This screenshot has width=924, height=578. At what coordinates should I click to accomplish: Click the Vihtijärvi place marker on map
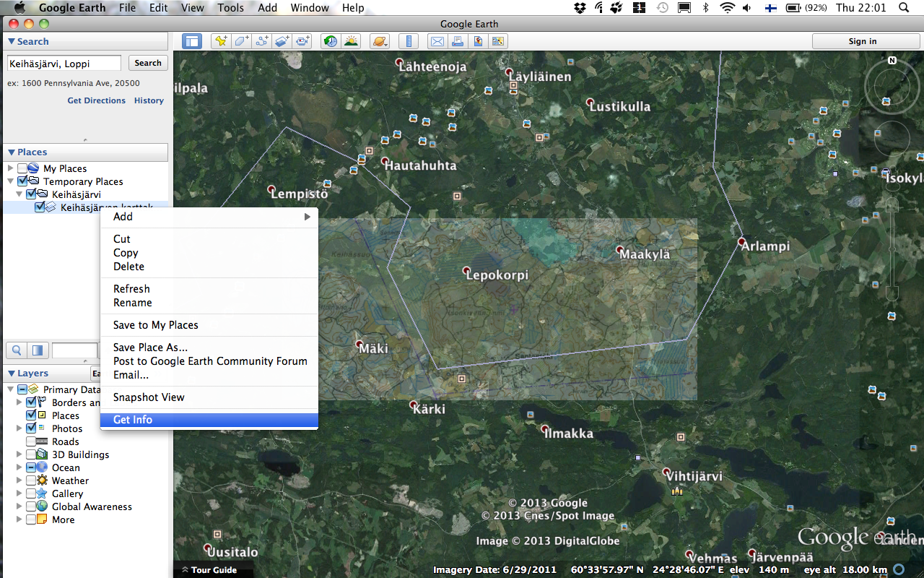coord(667,472)
